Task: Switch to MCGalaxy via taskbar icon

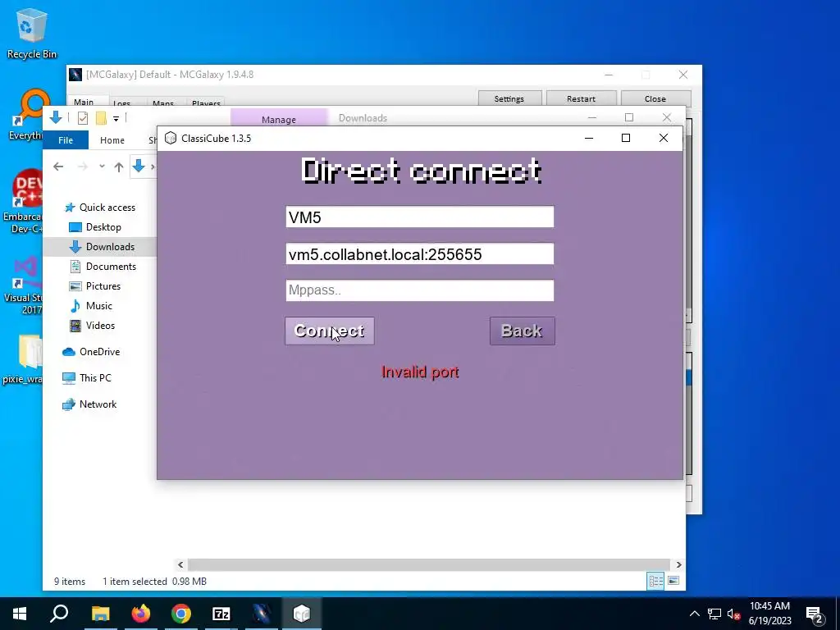Action: [262, 614]
